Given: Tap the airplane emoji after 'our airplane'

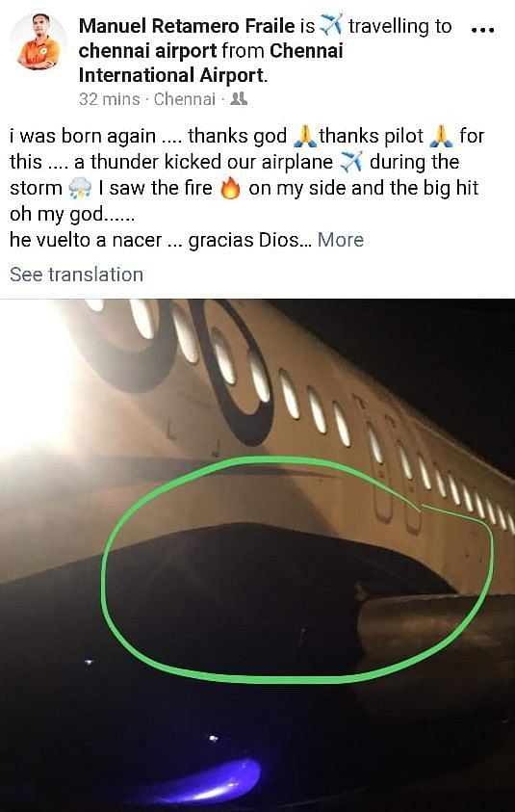Looking at the screenshot, I should [x=351, y=162].
